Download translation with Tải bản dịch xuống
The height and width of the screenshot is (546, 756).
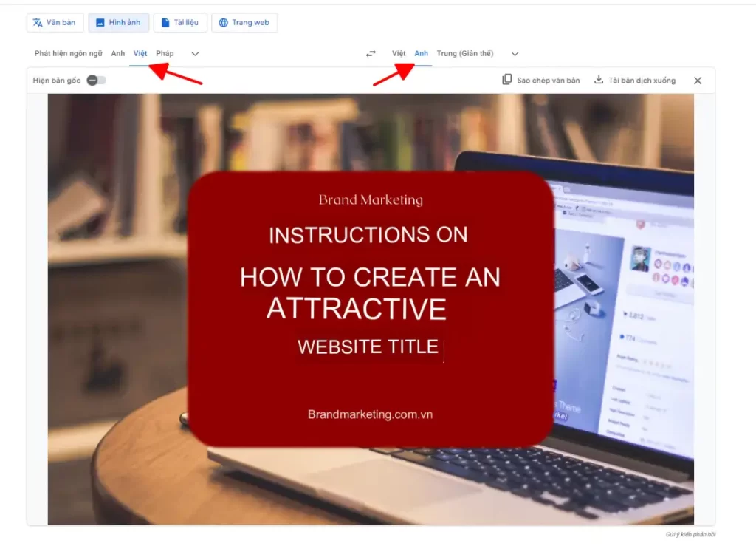[634, 80]
